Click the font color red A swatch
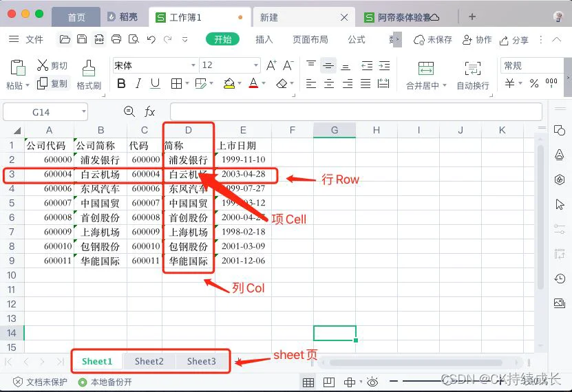This screenshot has height=392, width=572. point(253,83)
